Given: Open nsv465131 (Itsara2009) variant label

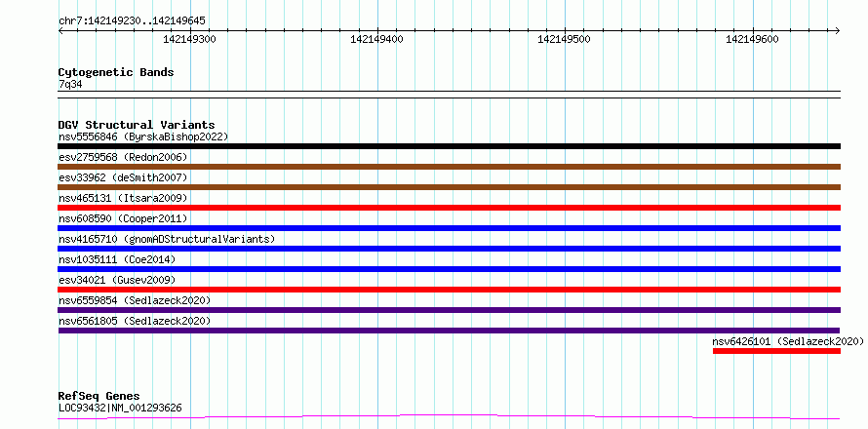Looking at the screenshot, I should (123, 198).
